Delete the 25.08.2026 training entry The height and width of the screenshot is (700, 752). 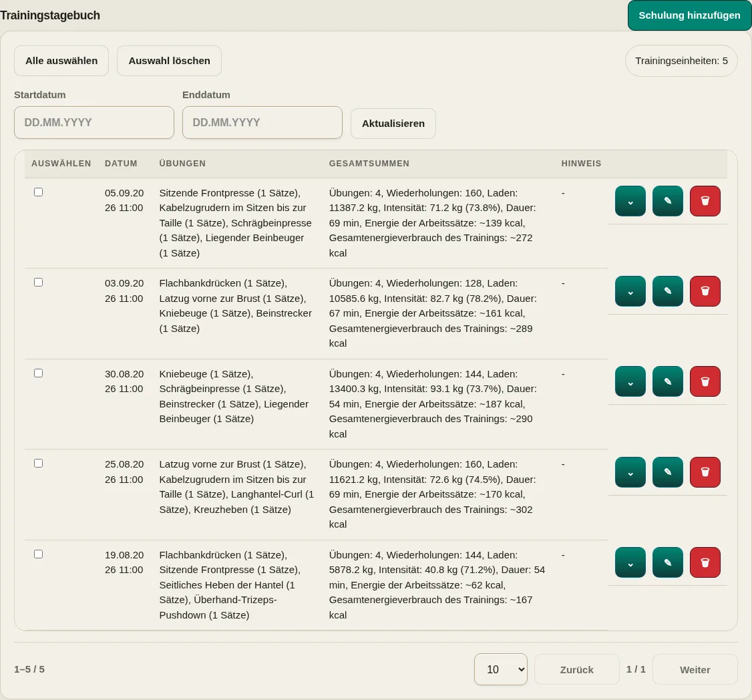click(x=705, y=472)
